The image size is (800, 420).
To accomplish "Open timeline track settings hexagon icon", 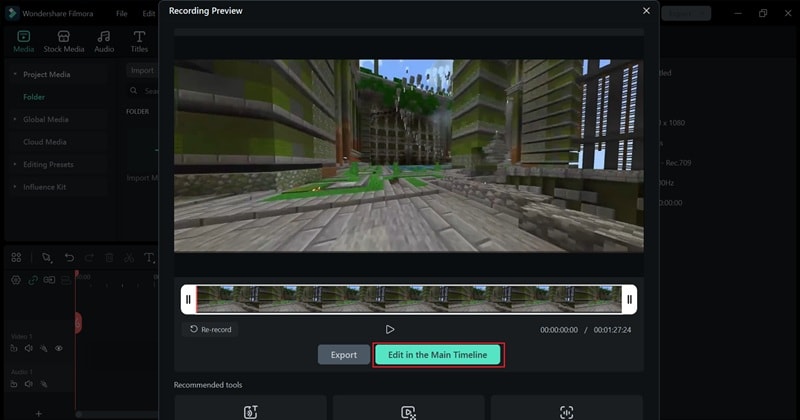I will tap(16, 280).
